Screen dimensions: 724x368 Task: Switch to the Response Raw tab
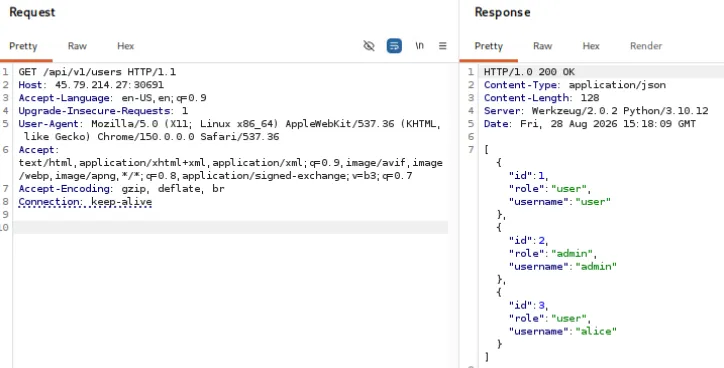coord(542,46)
